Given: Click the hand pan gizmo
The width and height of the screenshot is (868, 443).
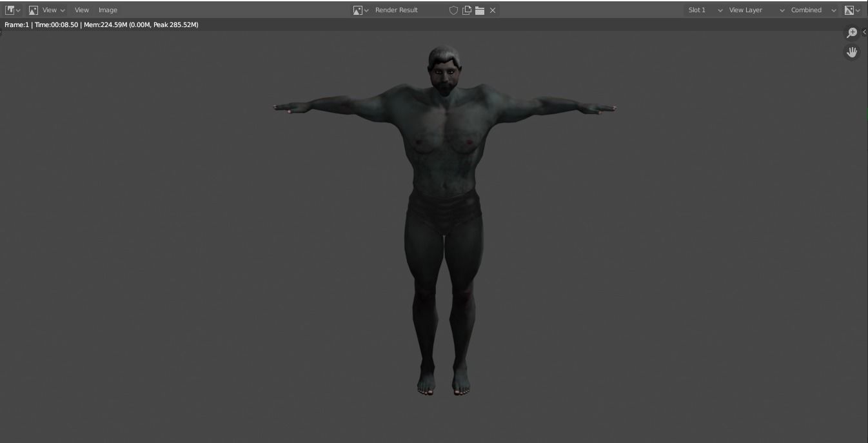Looking at the screenshot, I should pyautogui.click(x=852, y=52).
